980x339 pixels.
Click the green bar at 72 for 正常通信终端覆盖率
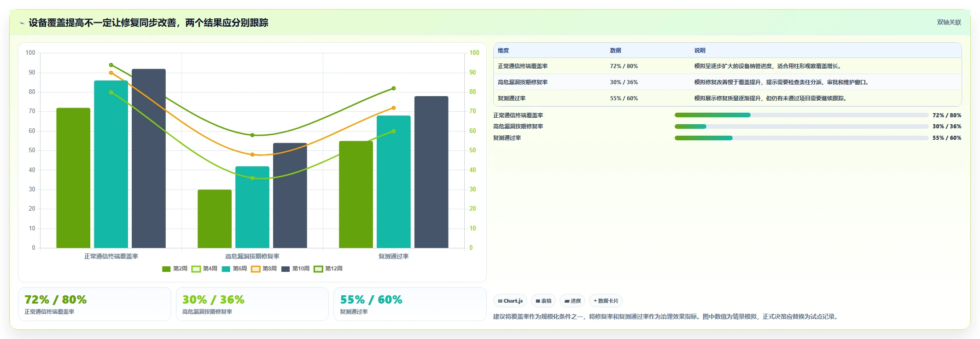73,178
